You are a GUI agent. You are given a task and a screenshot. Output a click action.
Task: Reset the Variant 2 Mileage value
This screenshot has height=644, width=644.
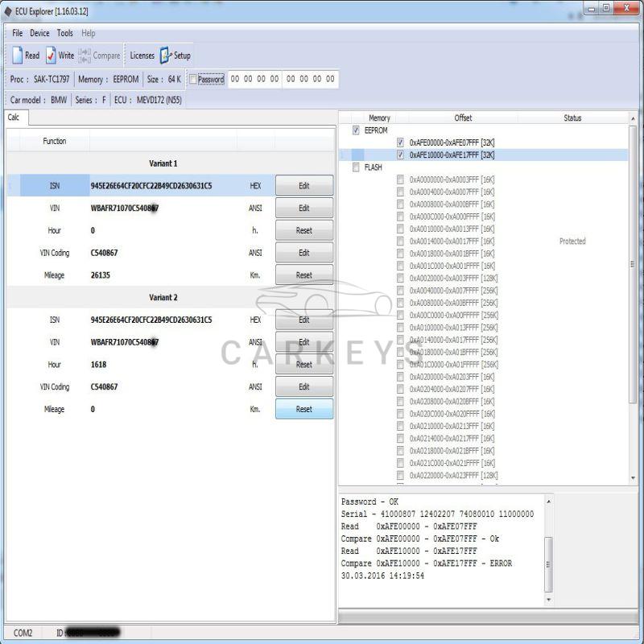coord(304,409)
